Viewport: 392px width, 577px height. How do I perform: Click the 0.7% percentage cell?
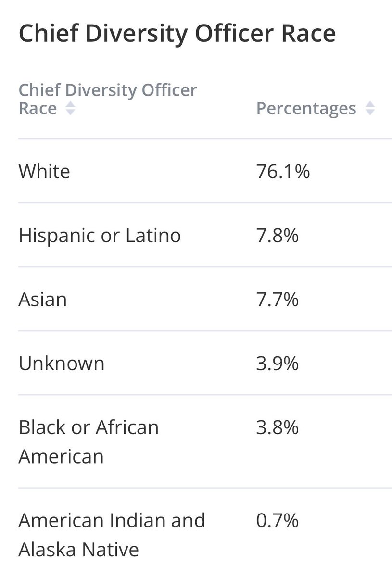coord(278,520)
